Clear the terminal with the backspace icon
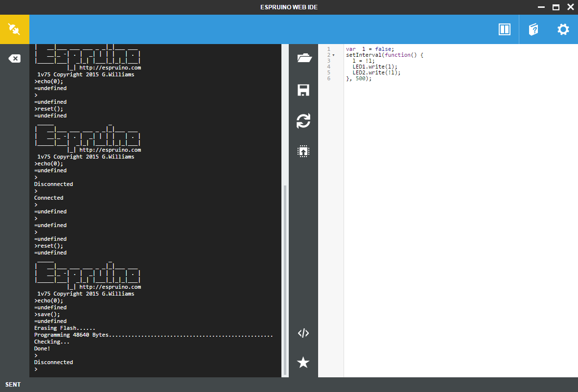This screenshot has height=392, width=578. tap(14, 59)
